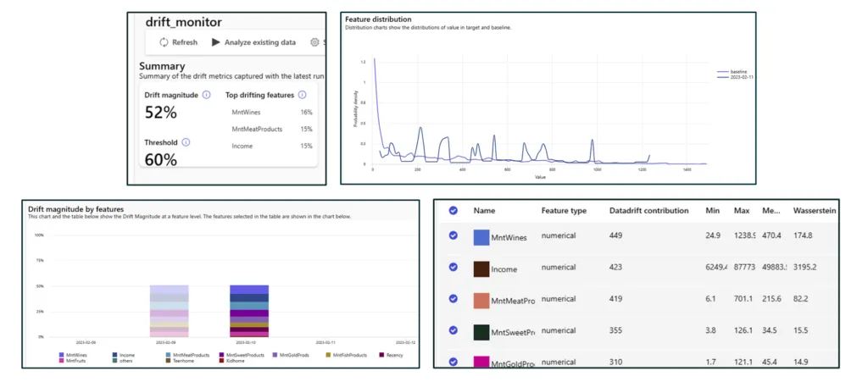The image size is (868, 382).
Task: Deselect the MntMeatProducts row checkbox
Action: pos(453,299)
